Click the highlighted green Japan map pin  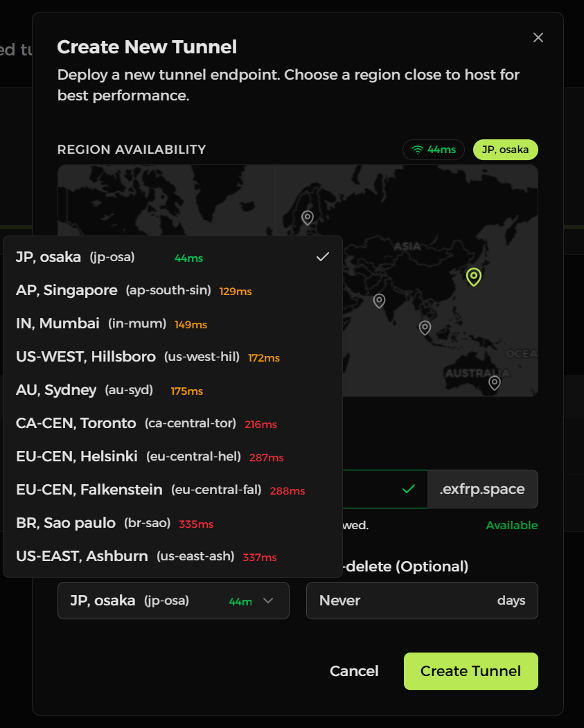473,276
